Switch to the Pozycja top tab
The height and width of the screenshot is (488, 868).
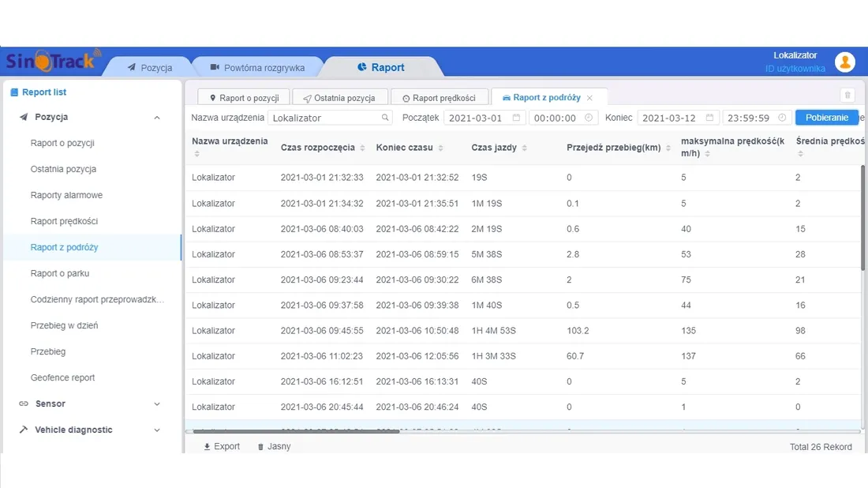click(150, 68)
